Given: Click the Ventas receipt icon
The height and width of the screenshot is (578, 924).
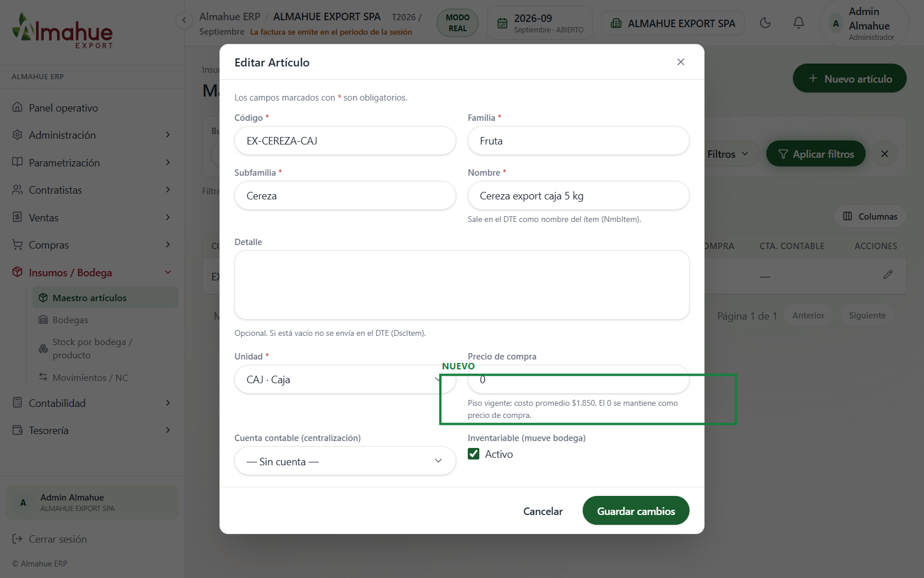Looking at the screenshot, I should click(x=17, y=217).
